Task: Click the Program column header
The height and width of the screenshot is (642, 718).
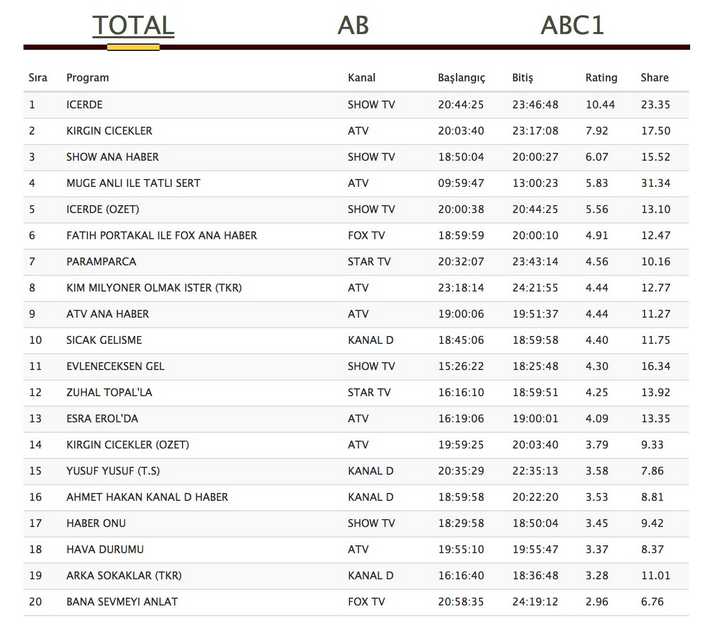Action: [x=88, y=78]
